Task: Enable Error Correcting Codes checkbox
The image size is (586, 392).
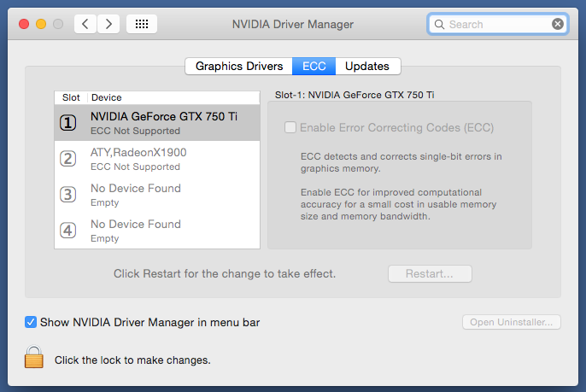Action: (290, 127)
